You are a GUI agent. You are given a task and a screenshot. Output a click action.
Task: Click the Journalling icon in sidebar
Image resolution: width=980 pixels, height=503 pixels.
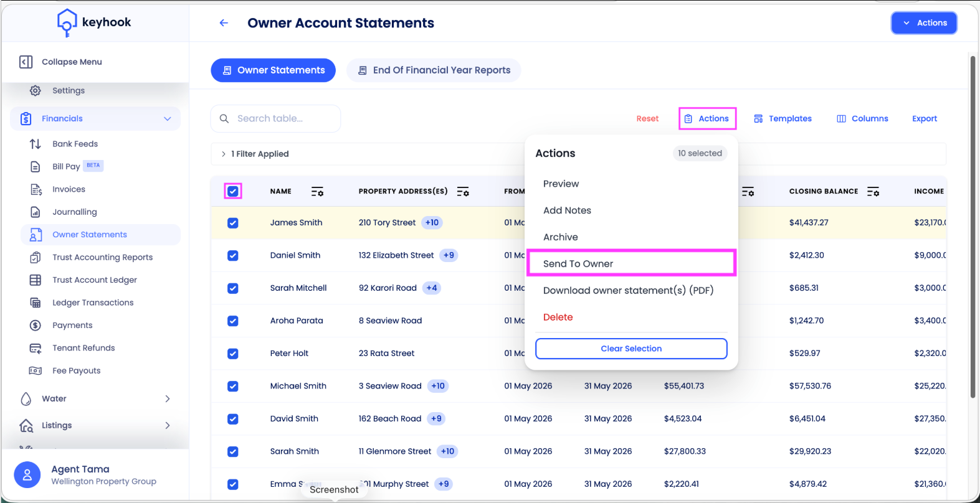36,212
